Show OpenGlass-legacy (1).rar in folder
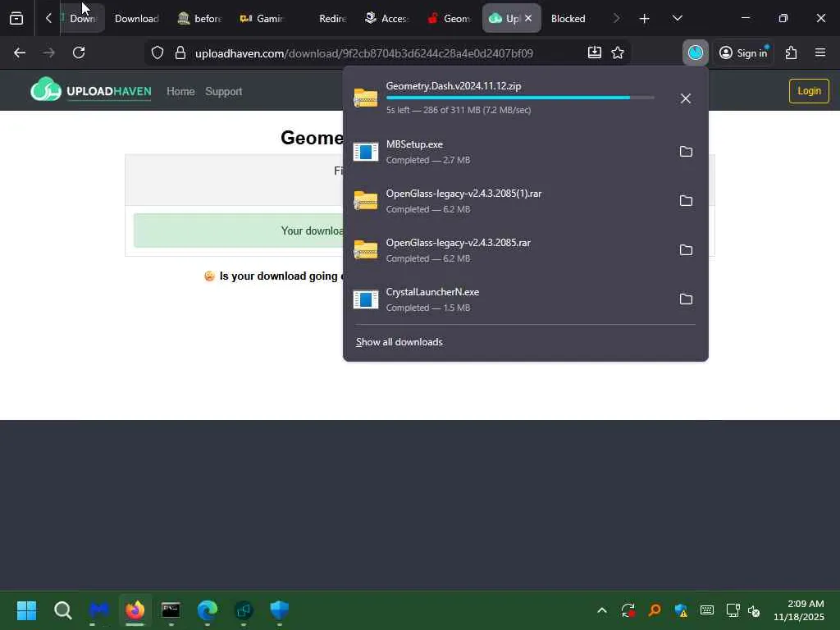 point(686,201)
